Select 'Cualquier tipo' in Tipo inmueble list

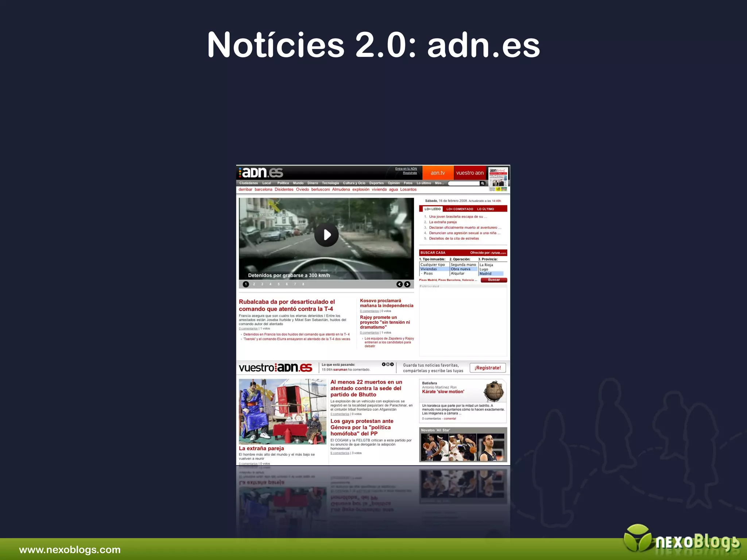pyautogui.click(x=434, y=265)
